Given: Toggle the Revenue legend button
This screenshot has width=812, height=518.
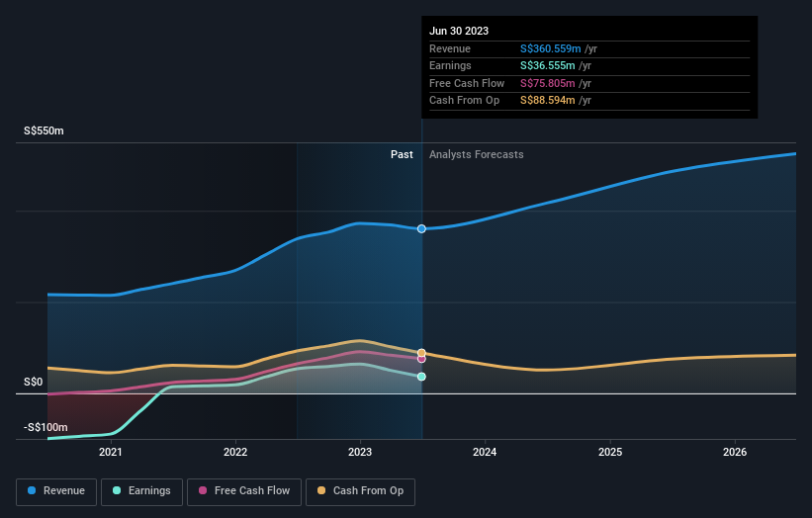Looking at the screenshot, I should point(56,491).
